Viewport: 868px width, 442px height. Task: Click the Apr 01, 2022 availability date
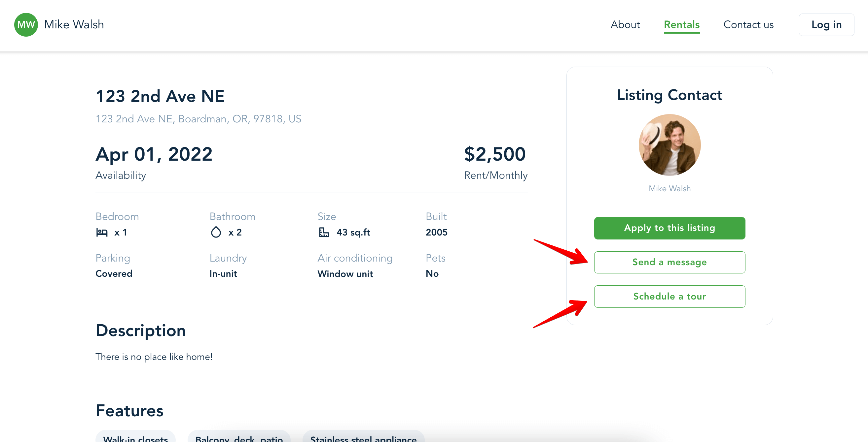(x=154, y=154)
